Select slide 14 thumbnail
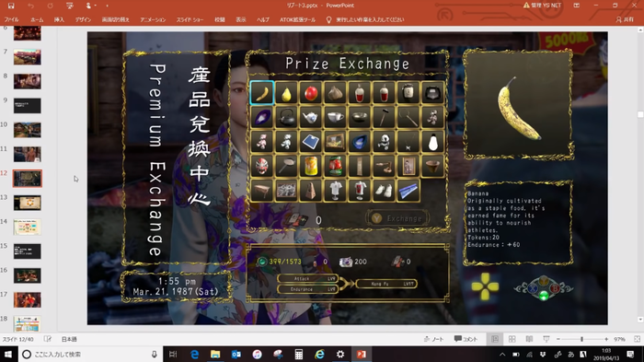The height and width of the screenshot is (362, 644). pos(27,227)
